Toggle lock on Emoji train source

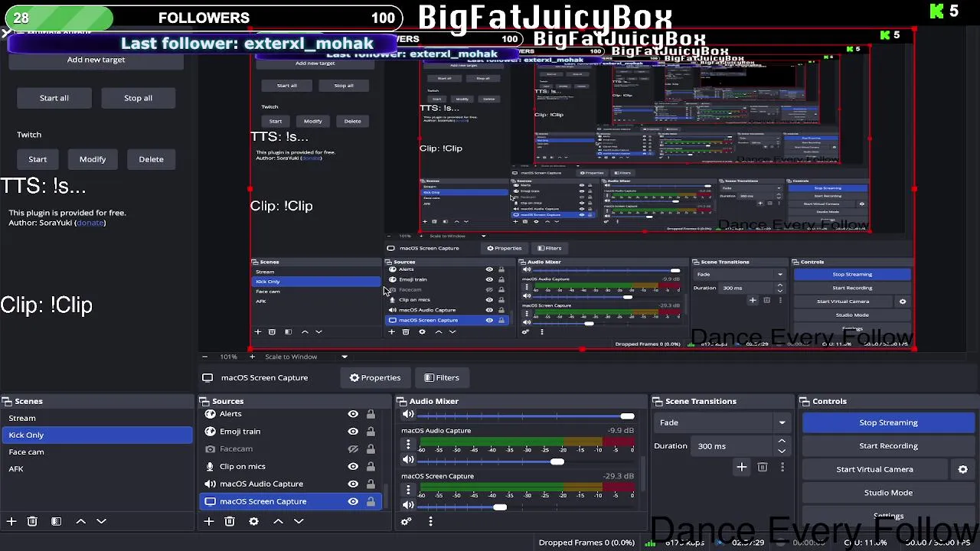(371, 432)
